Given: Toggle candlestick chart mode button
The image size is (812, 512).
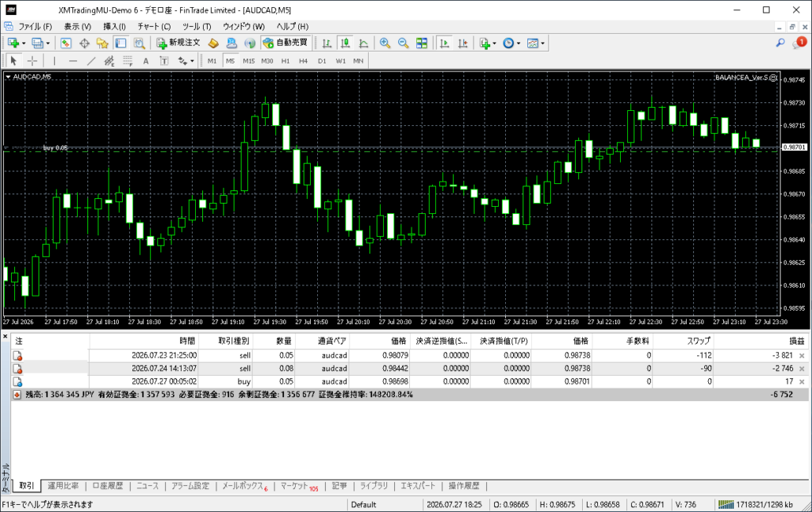Looking at the screenshot, I should [x=346, y=43].
